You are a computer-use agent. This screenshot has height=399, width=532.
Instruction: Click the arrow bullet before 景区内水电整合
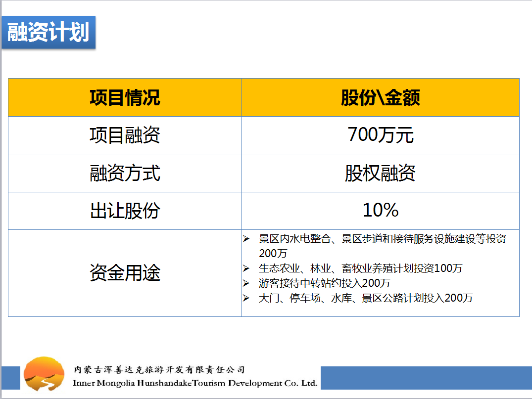246,239
